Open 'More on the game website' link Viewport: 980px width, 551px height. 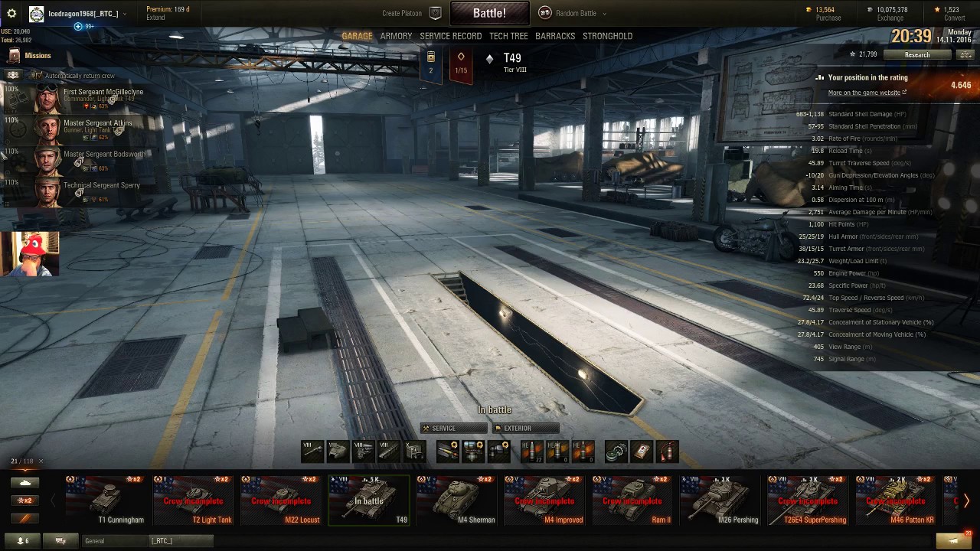point(867,93)
